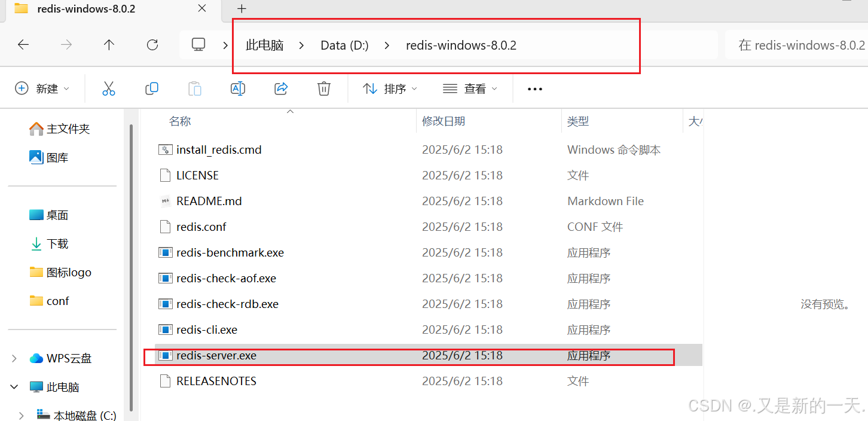Select redis-server.exe
The image size is (868, 421).
428,355
